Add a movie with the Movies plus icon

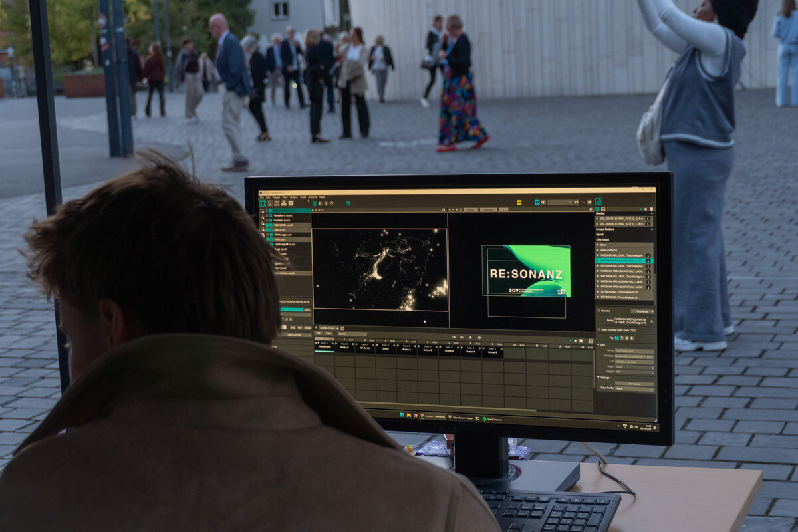pos(652,212)
